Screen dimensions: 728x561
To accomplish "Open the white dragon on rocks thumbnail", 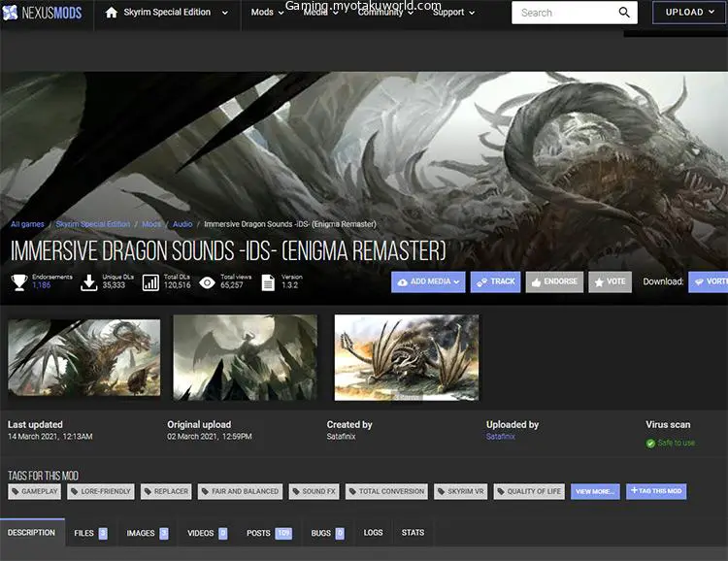I will 246,357.
